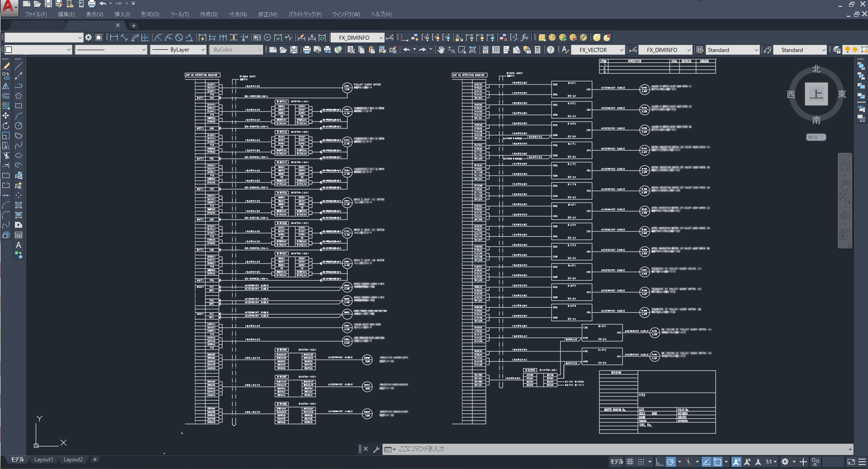Click the Save floppy disk icon
This screenshot has height=469, width=868.
[293, 50]
